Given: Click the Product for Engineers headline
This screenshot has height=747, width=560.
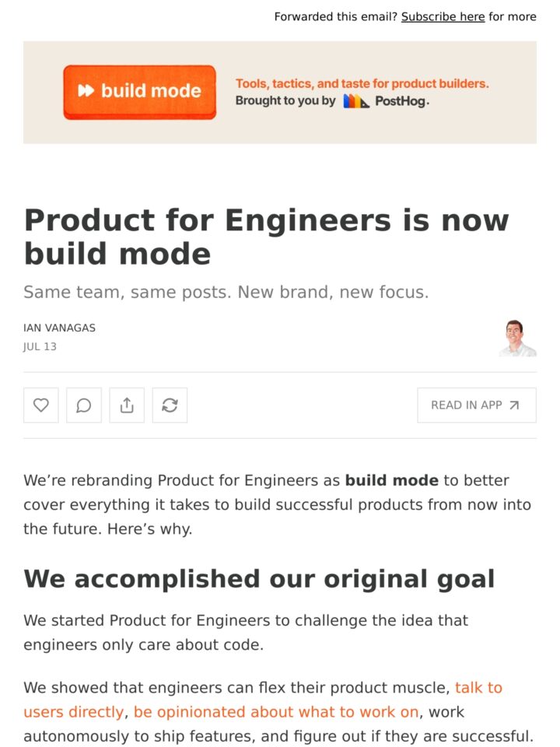Looking at the screenshot, I should (267, 237).
